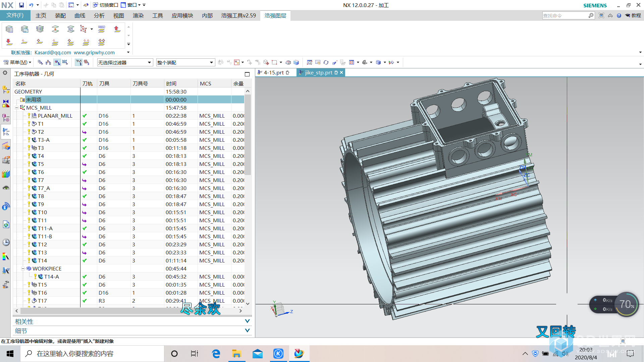
Task: Click the MFC layer ribbon icon
Action: 102,29
